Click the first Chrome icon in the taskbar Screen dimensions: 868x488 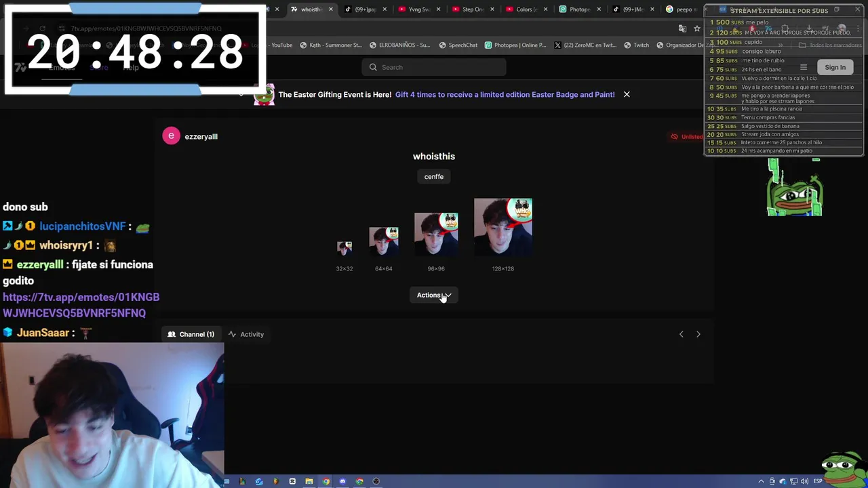click(x=326, y=481)
